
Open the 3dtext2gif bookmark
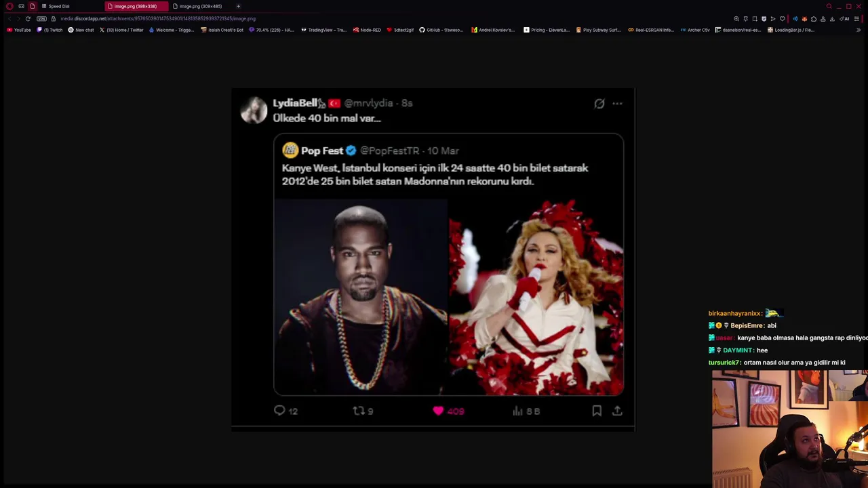click(400, 30)
